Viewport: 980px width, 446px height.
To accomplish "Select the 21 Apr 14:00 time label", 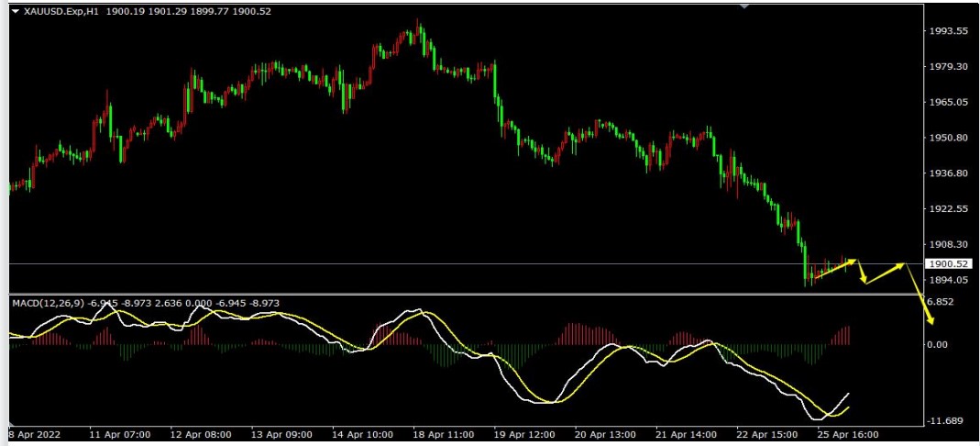I will (x=687, y=434).
